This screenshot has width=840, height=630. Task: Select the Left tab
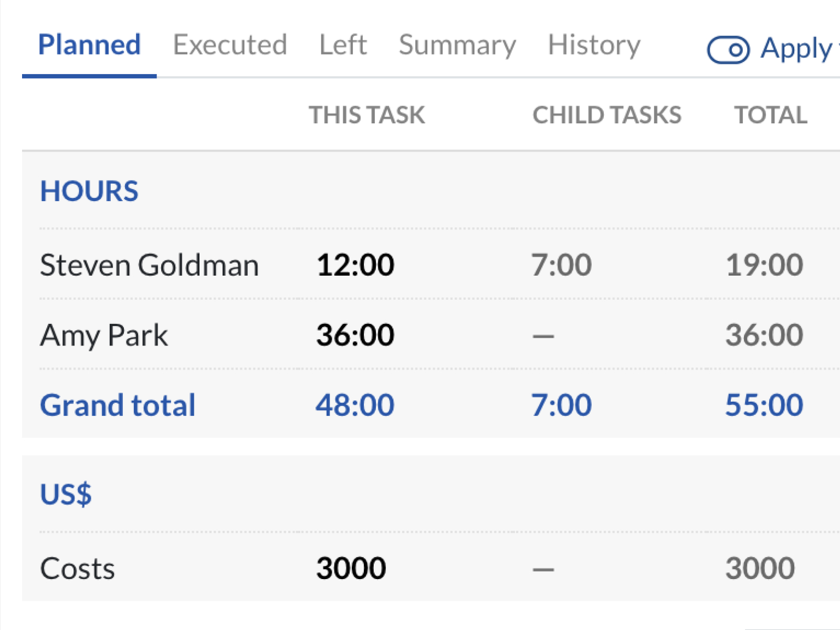click(x=343, y=45)
